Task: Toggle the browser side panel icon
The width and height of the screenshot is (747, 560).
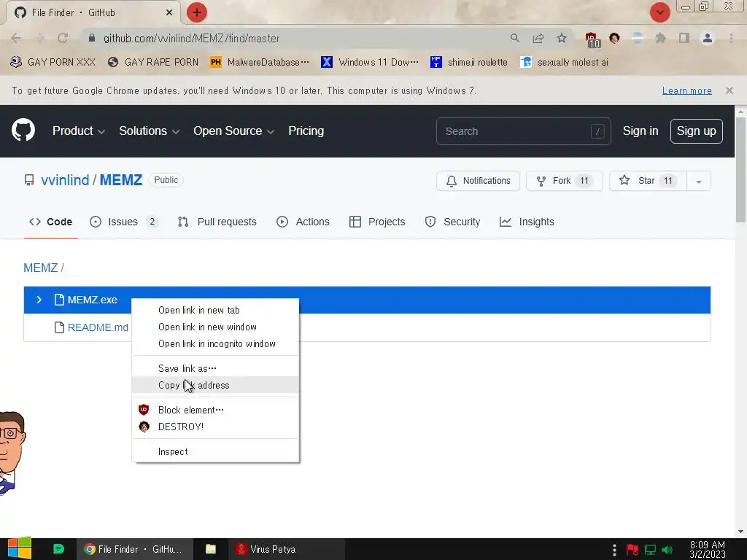Action: (x=684, y=38)
